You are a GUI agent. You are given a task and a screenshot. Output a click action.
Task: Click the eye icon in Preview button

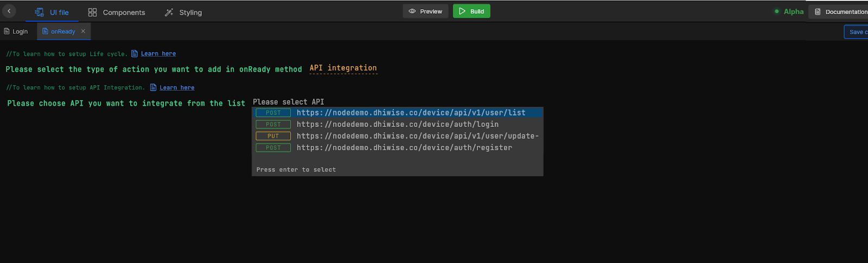[x=412, y=11]
